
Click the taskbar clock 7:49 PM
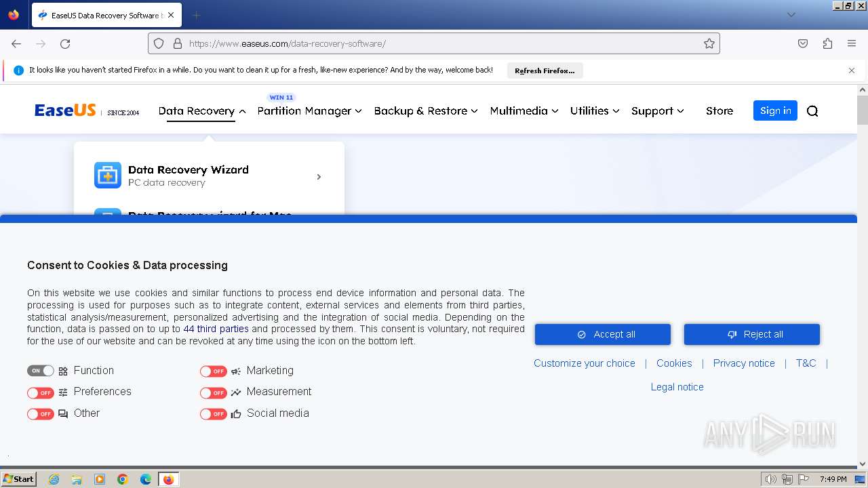pyautogui.click(x=833, y=479)
